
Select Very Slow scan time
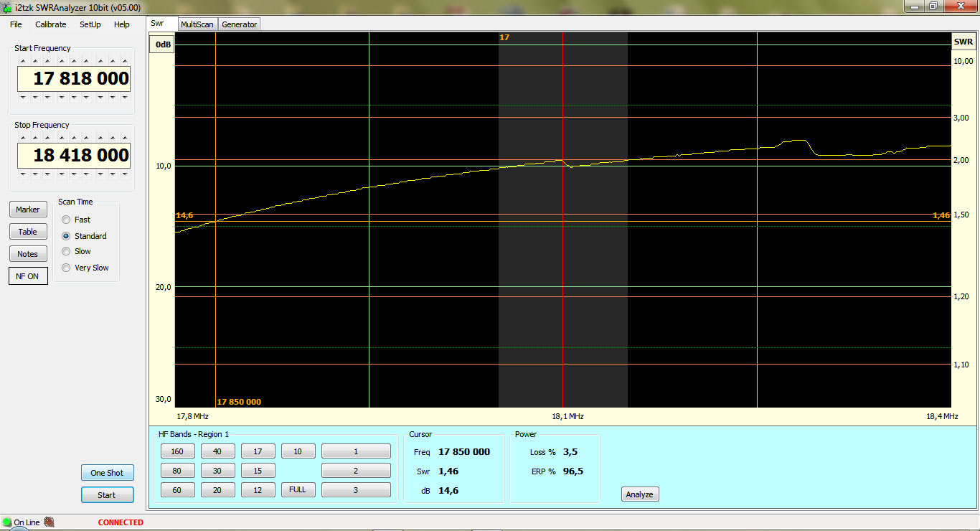click(85, 268)
